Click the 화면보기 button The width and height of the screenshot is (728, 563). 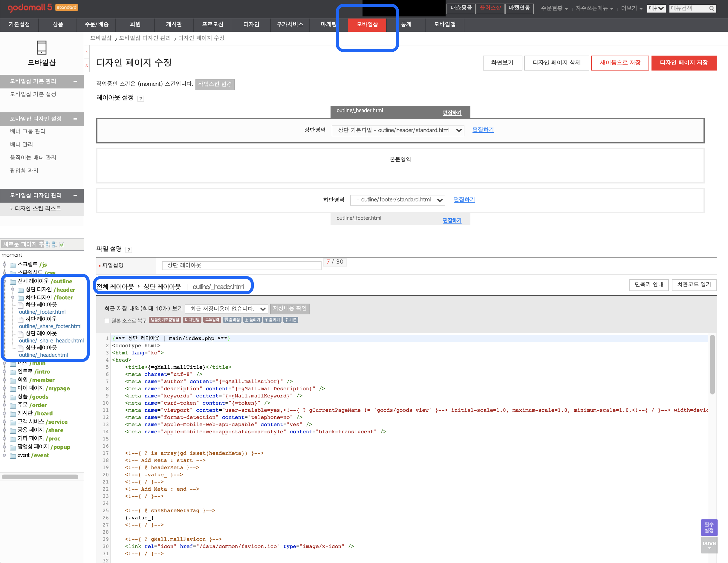pos(502,63)
